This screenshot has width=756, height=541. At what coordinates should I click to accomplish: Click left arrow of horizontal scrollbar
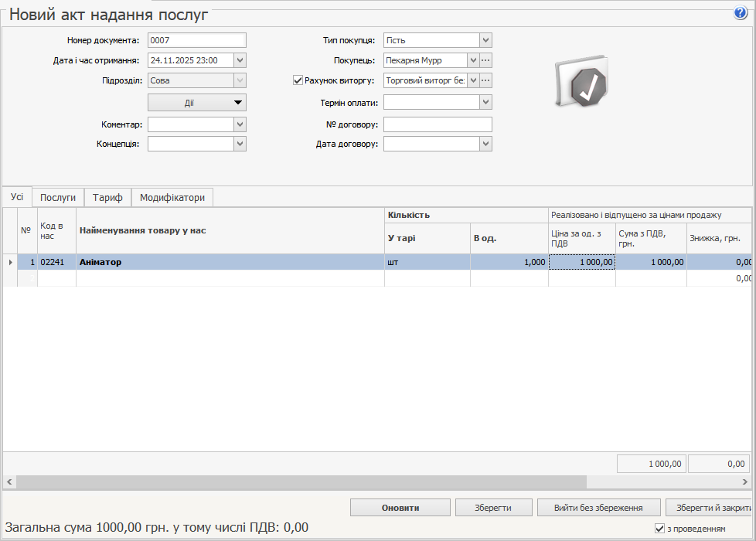tap(9, 481)
